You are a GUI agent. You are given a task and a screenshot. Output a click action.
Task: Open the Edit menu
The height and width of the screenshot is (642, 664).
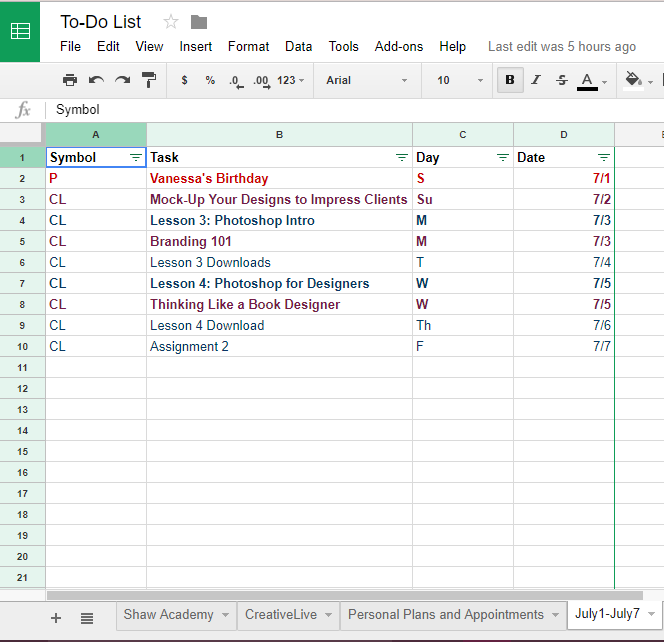108,46
